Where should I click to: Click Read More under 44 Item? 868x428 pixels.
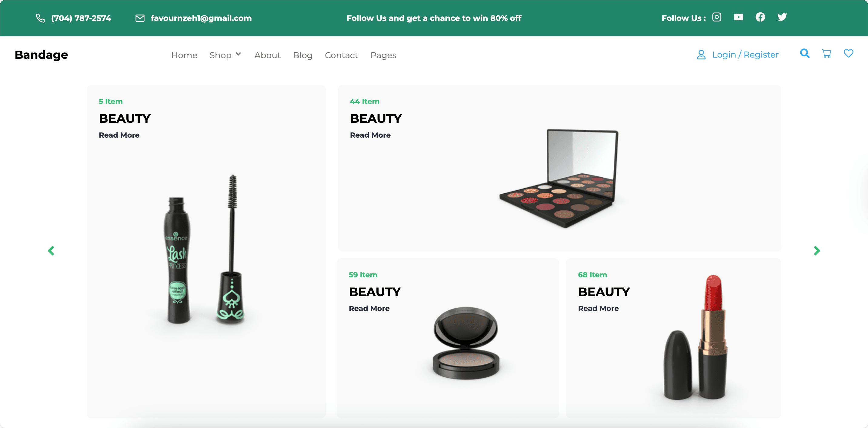(x=370, y=135)
